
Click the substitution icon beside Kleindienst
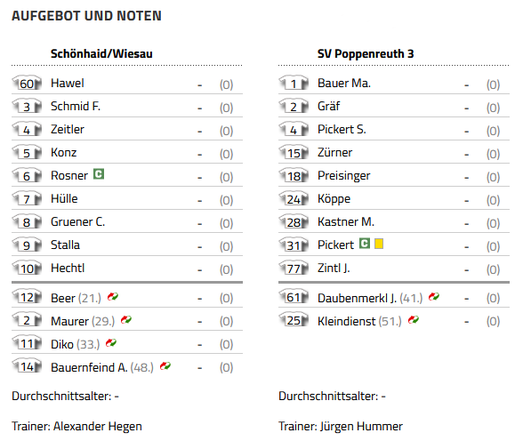point(413,320)
